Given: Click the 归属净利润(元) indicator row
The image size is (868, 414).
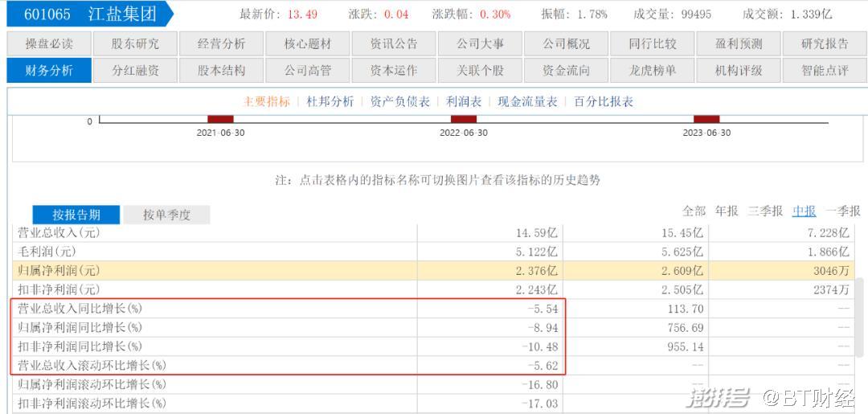Looking at the screenshot, I should 59,270.
